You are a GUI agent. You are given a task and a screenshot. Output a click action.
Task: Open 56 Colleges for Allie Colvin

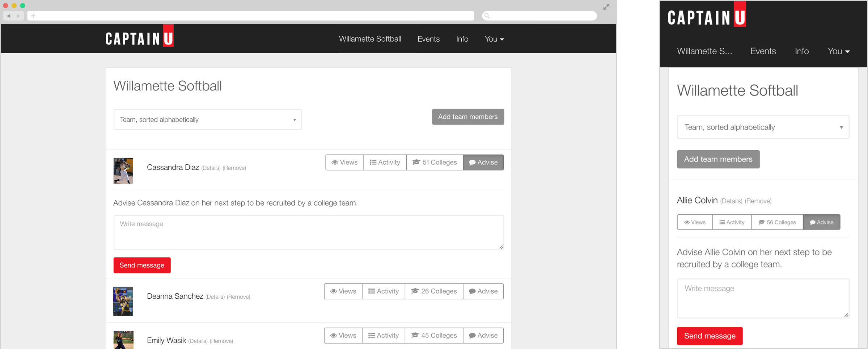[777, 222]
